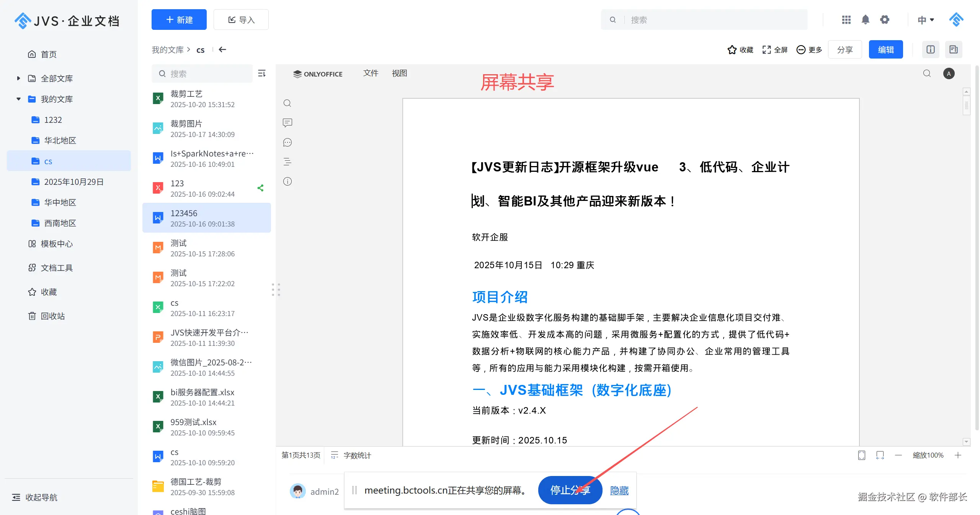Open the 文件 menu in ONLYOFFICE
980x515 pixels.
click(x=370, y=73)
